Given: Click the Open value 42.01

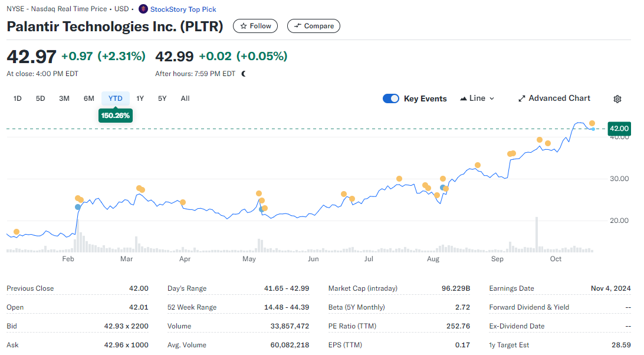Looking at the screenshot, I should point(139,307).
